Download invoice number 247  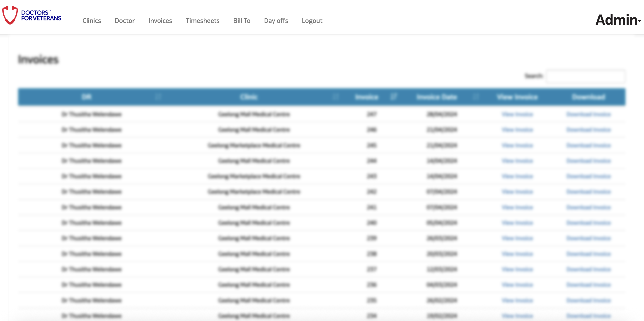(588, 114)
